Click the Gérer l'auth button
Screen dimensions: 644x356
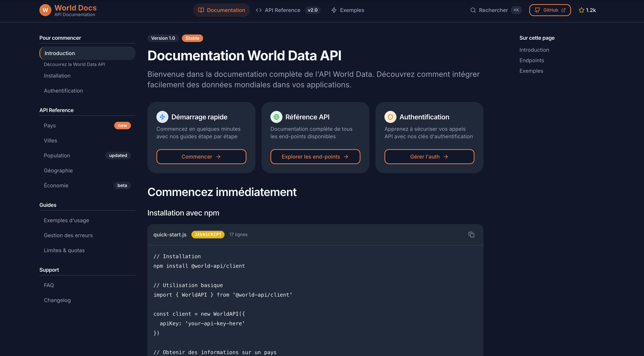[429, 157]
